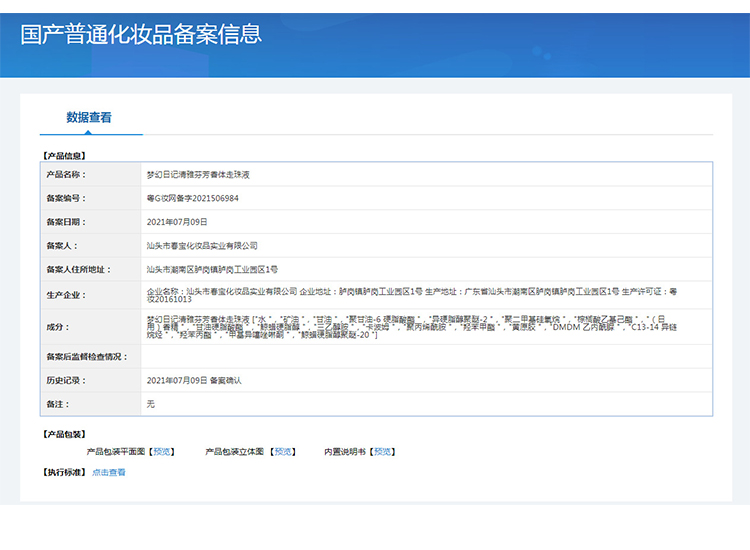Click the empty 备案后监督检查情况 cell
750x550 pixels.
pyautogui.click(x=425, y=356)
